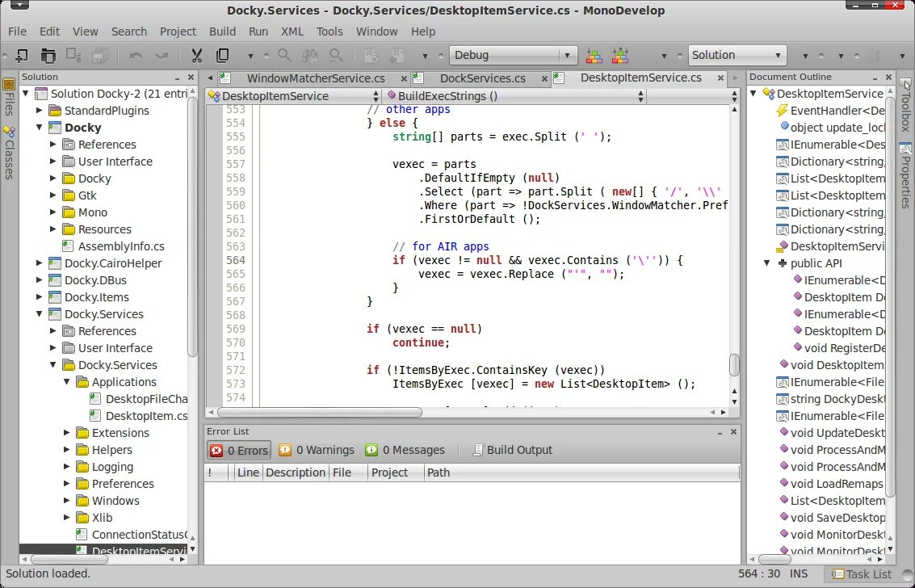
Task: Click the Rebuild All bricks icon with arrows
Action: coord(619,56)
